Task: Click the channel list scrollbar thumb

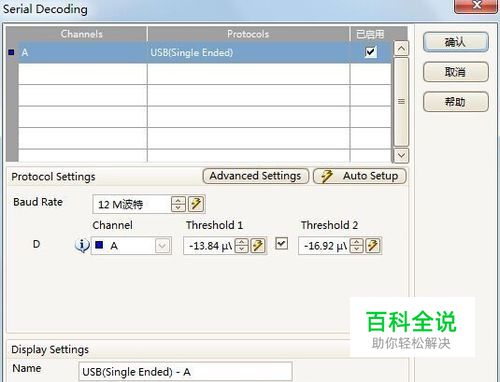Action: [x=401, y=102]
